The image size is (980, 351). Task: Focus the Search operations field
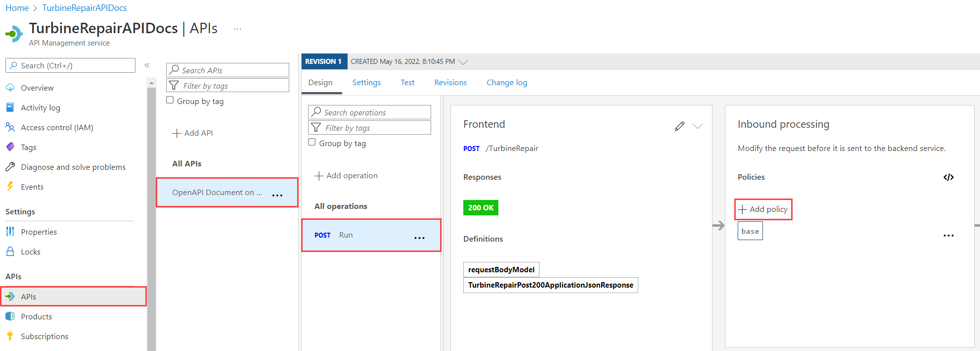369,112
